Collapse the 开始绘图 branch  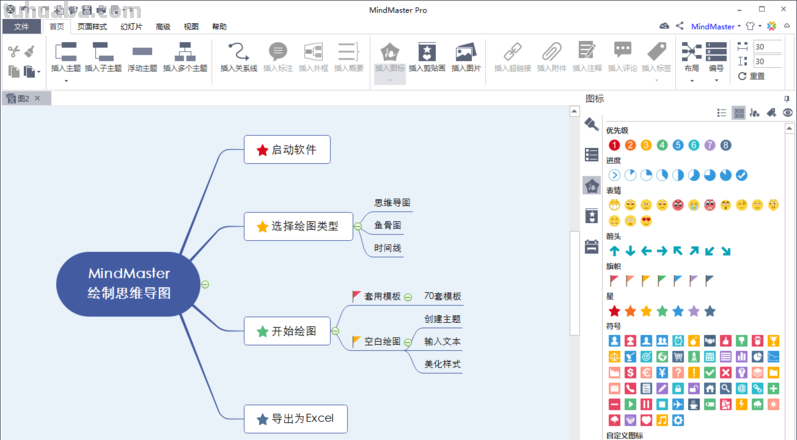click(x=335, y=331)
